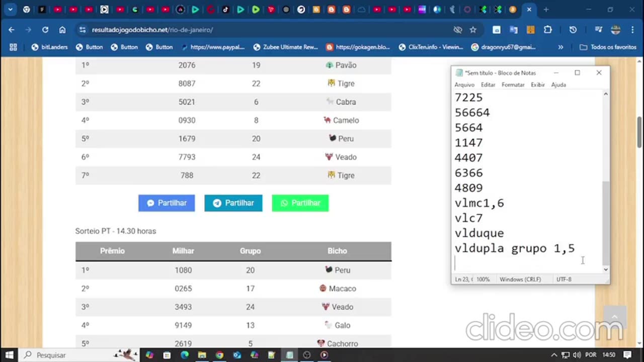Bookmark this page with the star icon
The width and height of the screenshot is (644, 362).
click(473, 30)
